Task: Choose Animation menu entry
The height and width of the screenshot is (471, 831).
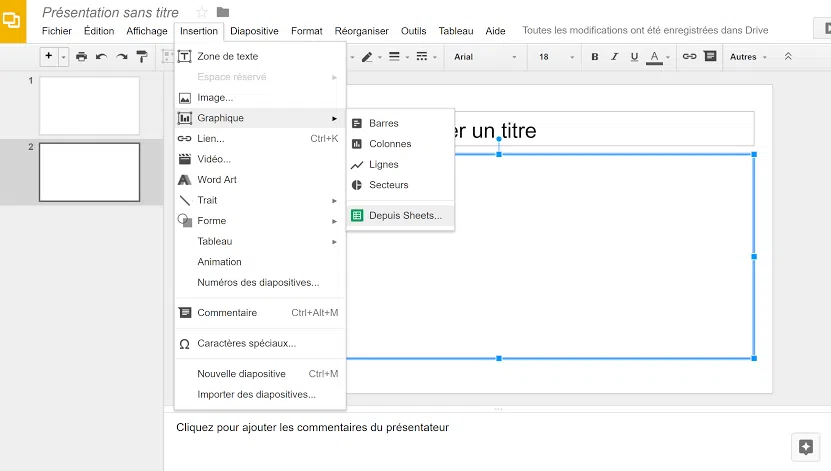Action: [260, 262]
